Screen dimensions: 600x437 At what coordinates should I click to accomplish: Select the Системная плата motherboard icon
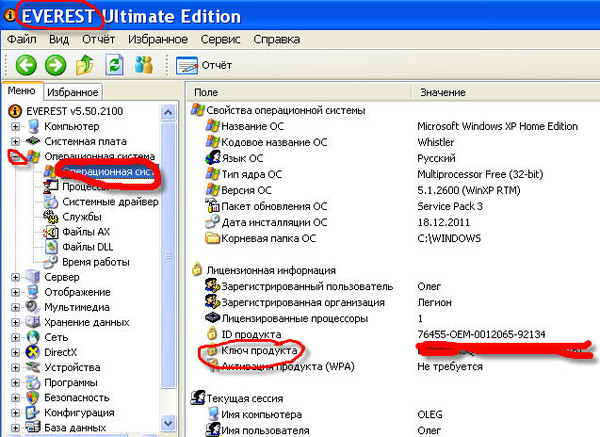pos(33,141)
